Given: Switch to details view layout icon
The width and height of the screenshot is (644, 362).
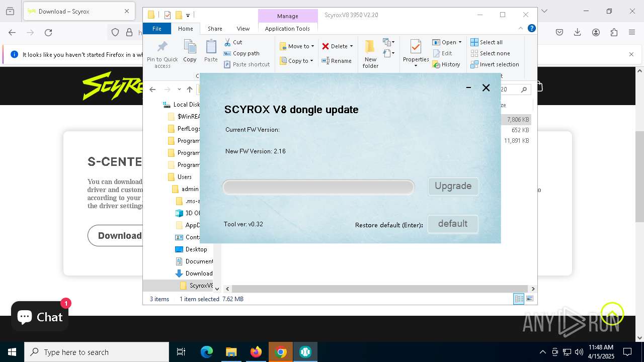Looking at the screenshot, I should click(518, 299).
